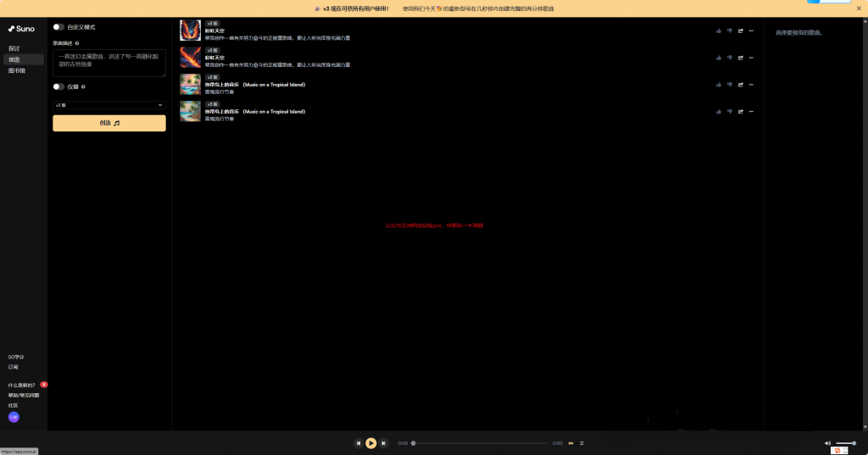Open the 图书馆 library page

coord(17,70)
